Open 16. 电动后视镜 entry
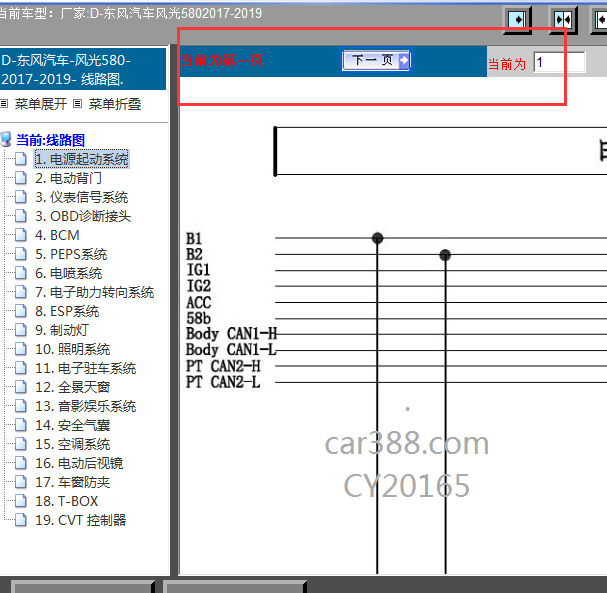The height and width of the screenshot is (593, 607). [79, 463]
